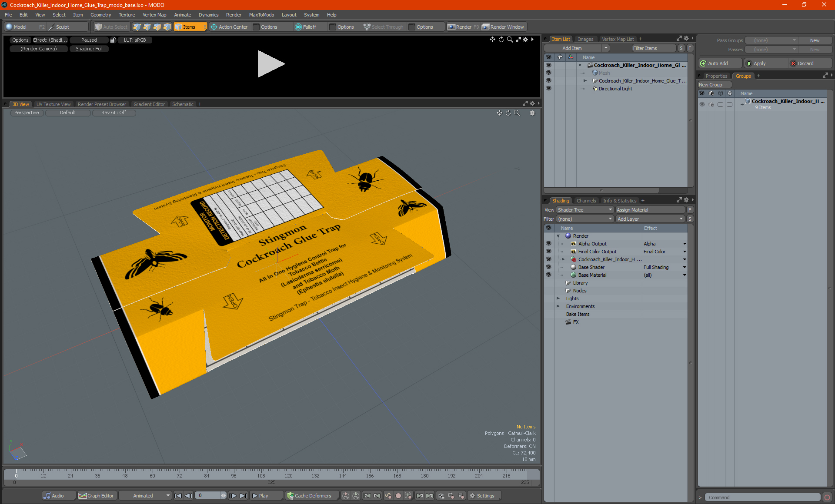Select Edges mode cube icon
This screenshot has height=504, width=835.
147,27
